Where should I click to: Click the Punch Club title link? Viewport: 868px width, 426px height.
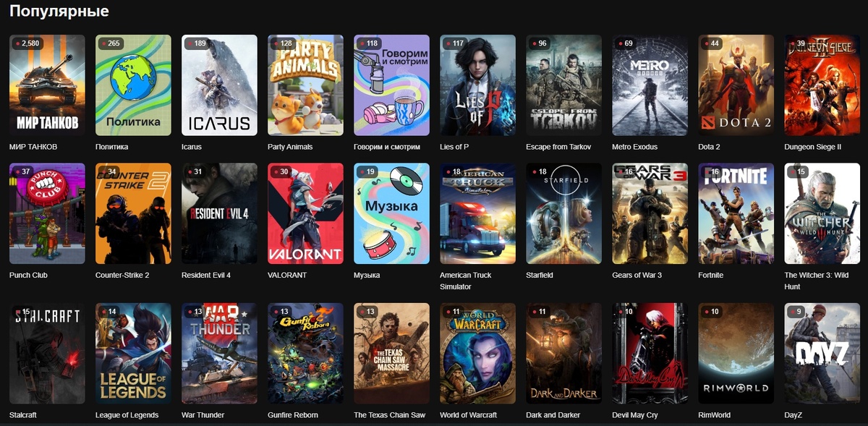(29, 275)
